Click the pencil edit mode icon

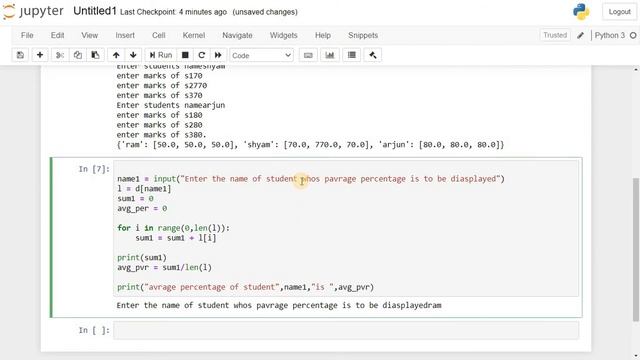pos(580,36)
